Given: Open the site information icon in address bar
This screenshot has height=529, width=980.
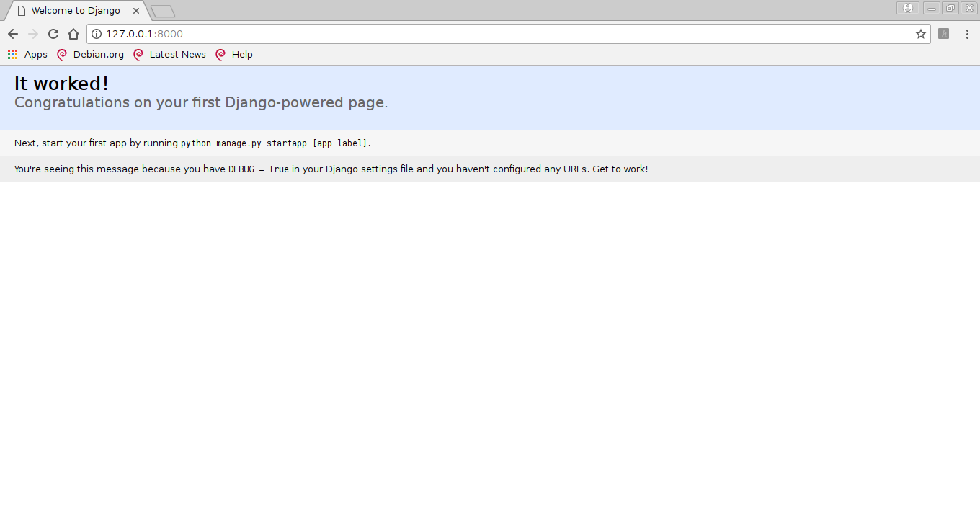Looking at the screenshot, I should [97, 34].
